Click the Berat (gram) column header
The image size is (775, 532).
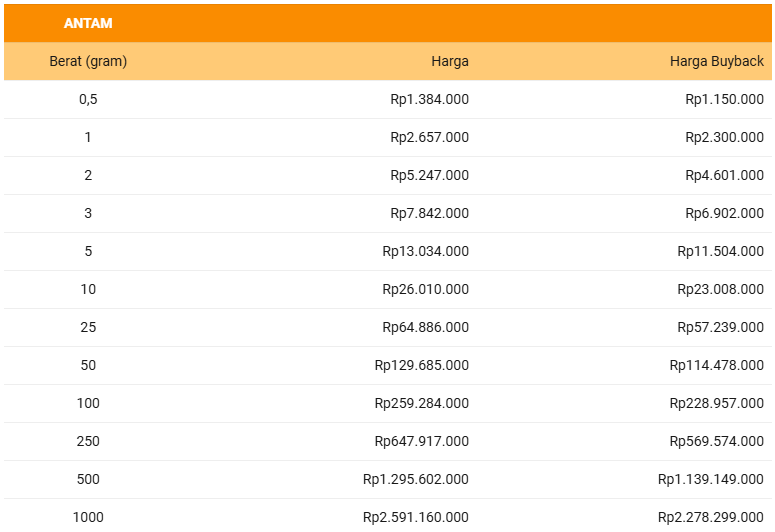click(88, 61)
